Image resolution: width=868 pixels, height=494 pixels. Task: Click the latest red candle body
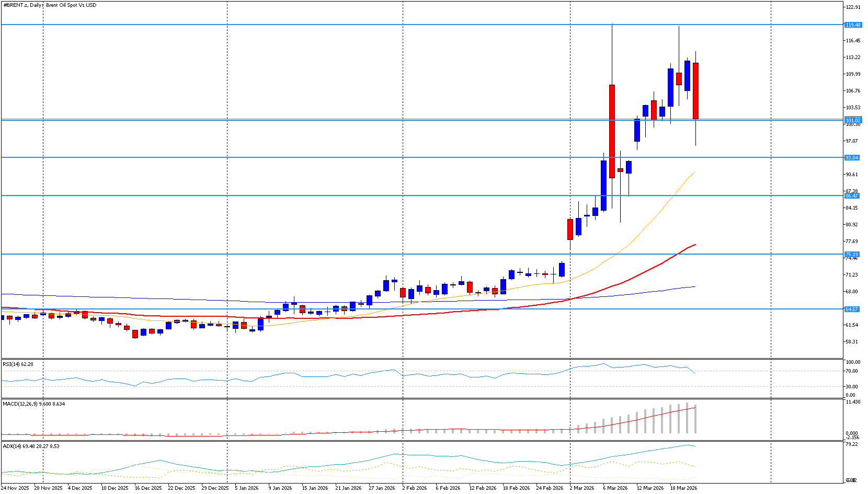tap(696, 91)
